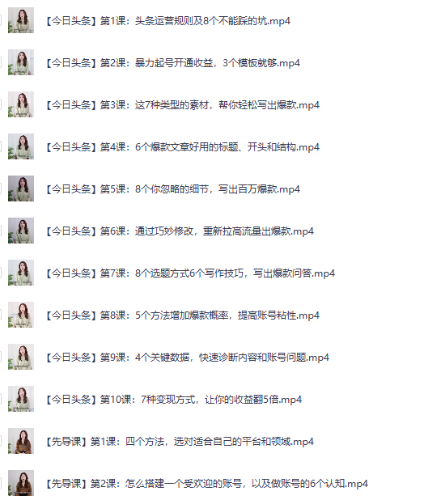Select thumbnail for 先导课 第1课 video
Image resolution: width=424 pixels, height=504 pixels.
21,441
